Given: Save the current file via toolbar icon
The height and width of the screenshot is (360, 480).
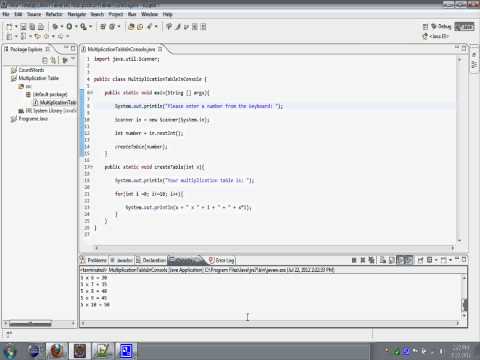Looking at the screenshot, I should tap(23, 27).
